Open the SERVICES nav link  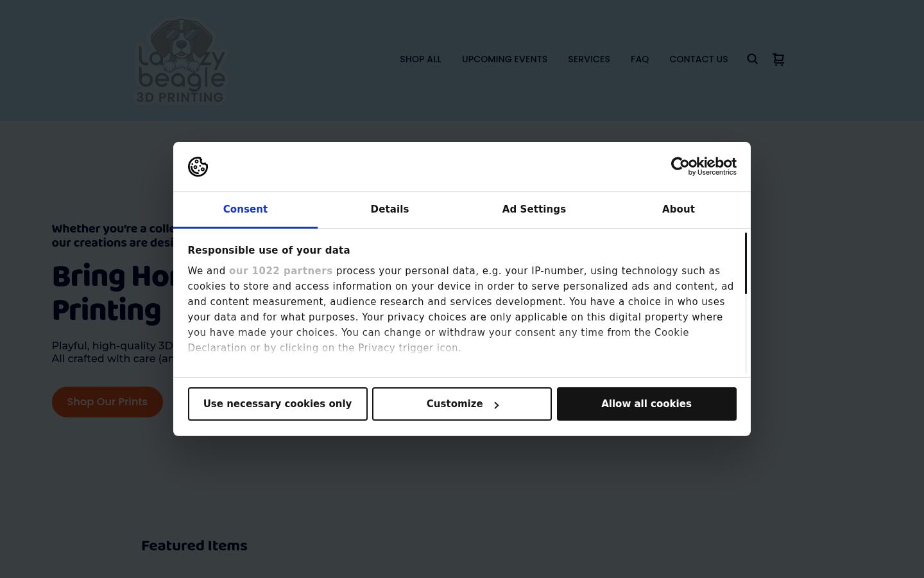coord(588,59)
